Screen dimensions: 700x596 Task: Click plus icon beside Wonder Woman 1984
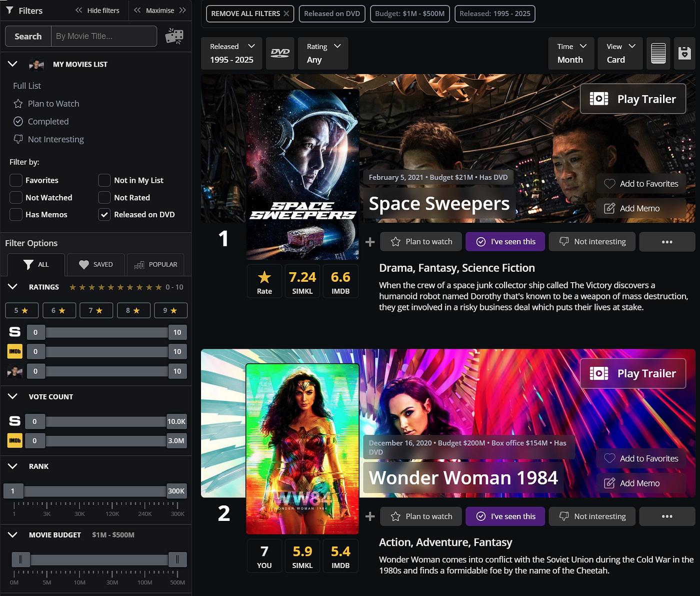[x=370, y=516]
